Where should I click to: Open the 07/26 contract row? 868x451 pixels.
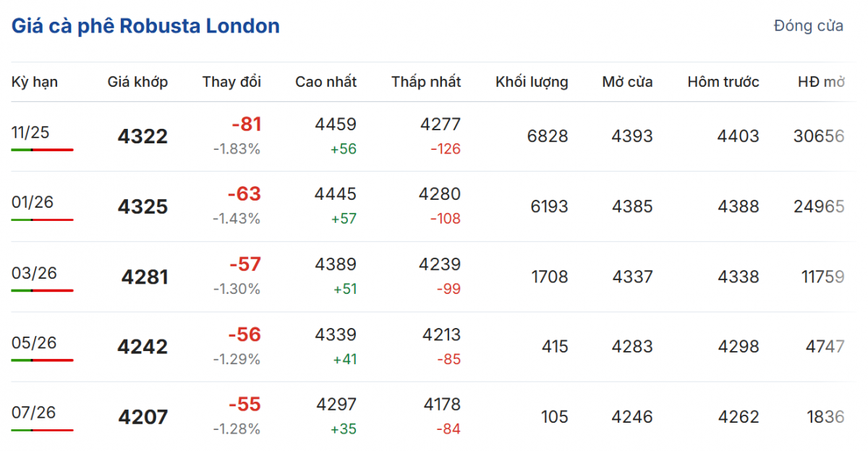(34, 413)
